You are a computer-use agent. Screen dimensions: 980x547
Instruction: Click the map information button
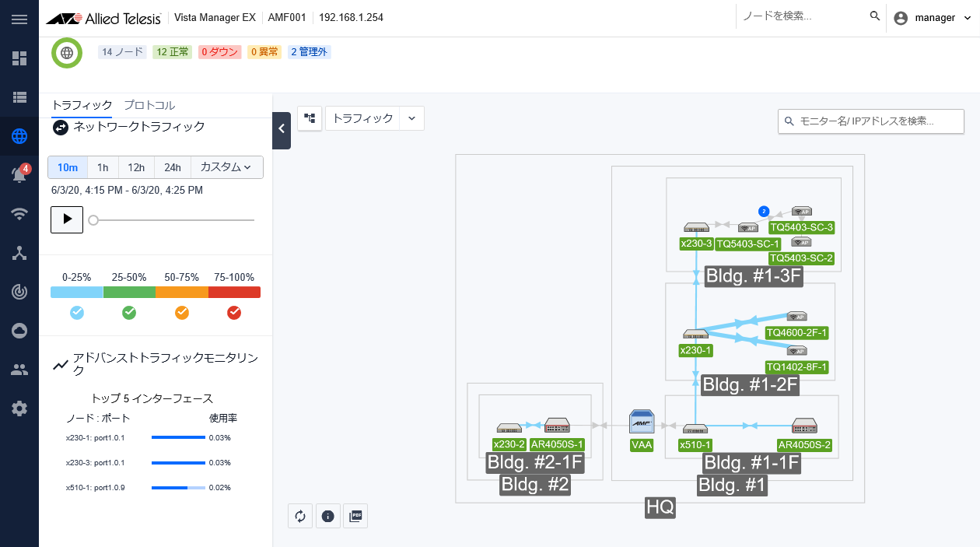(x=327, y=516)
